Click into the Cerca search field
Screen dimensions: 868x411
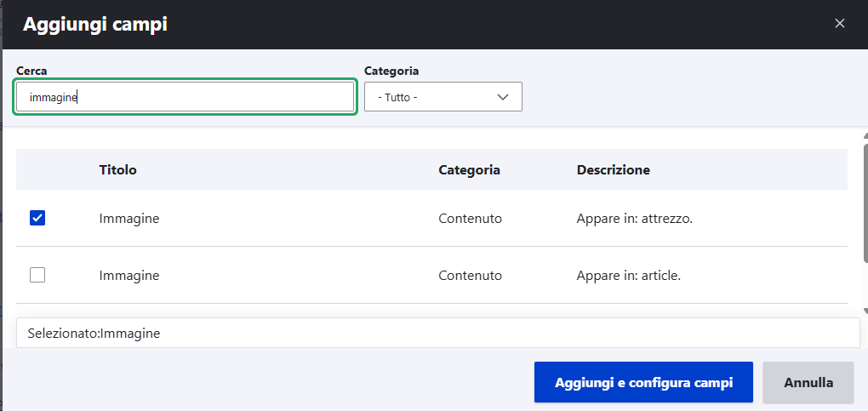(185, 97)
